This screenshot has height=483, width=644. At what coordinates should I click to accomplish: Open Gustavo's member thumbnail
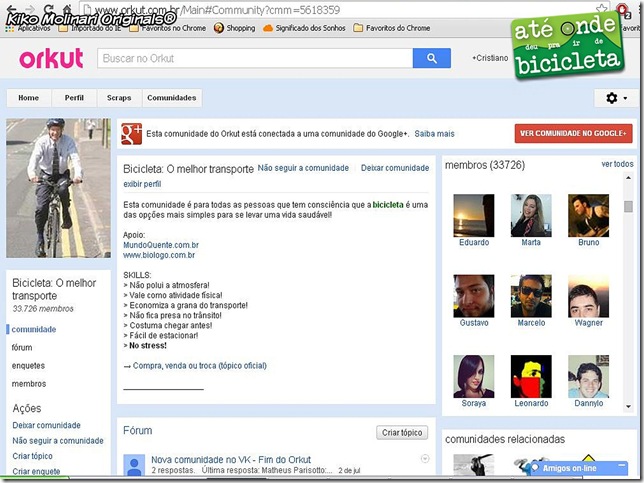pos(474,296)
